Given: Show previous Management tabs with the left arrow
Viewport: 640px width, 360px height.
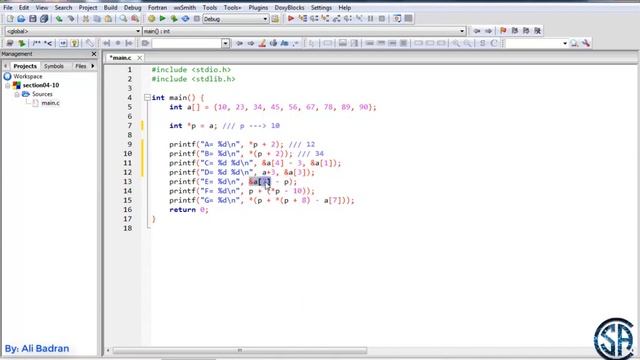Looking at the screenshot, I should click(6, 66).
